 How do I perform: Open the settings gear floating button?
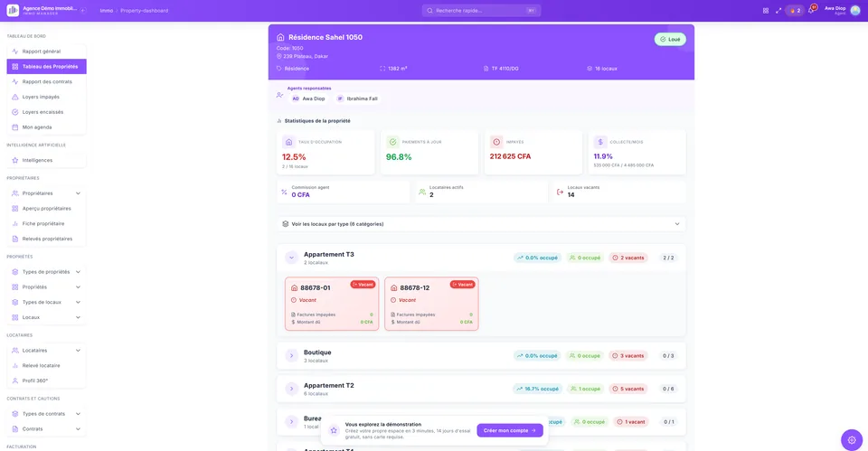[x=852, y=440]
